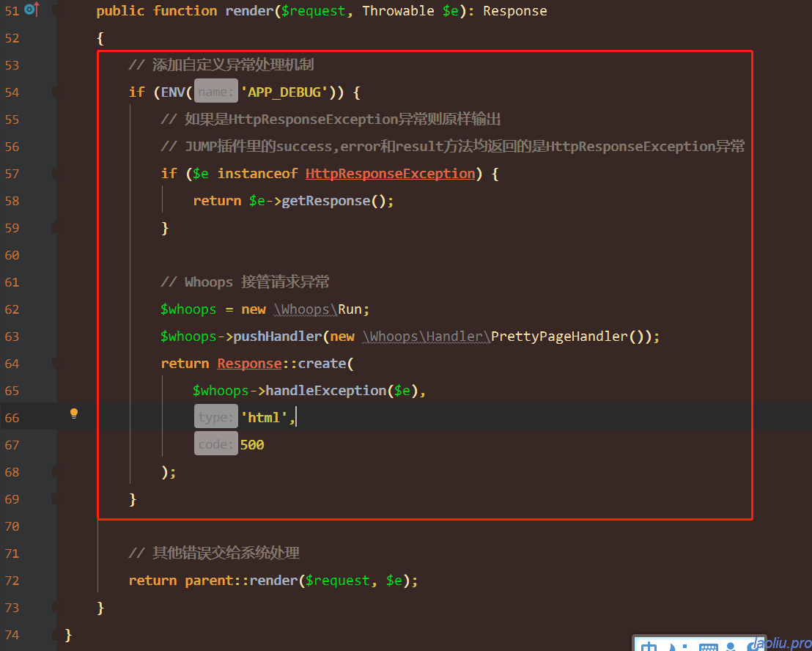Open the soft keyboard from the IME toolbar
812x651 pixels.
point(709,647)
